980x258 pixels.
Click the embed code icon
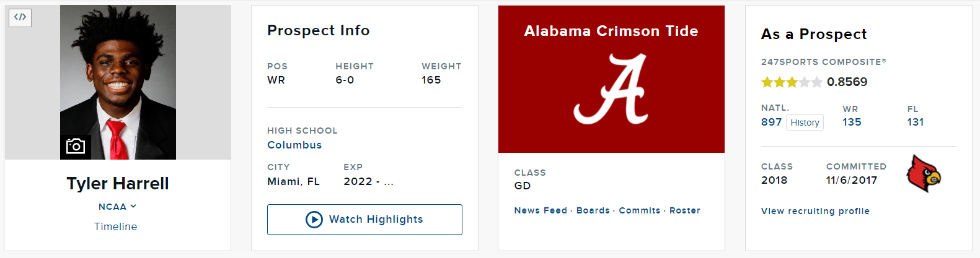[20, 17]
